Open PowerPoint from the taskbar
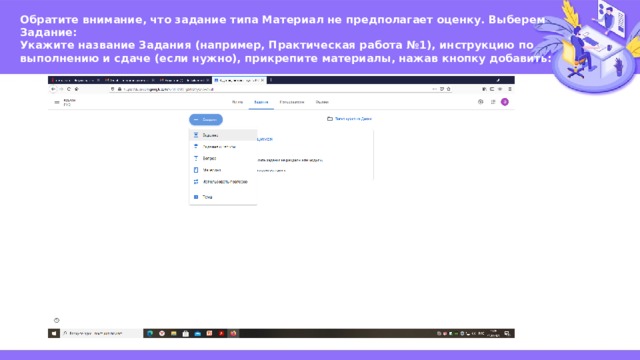The width and height of the screenshot is (640, 360). 209,333
